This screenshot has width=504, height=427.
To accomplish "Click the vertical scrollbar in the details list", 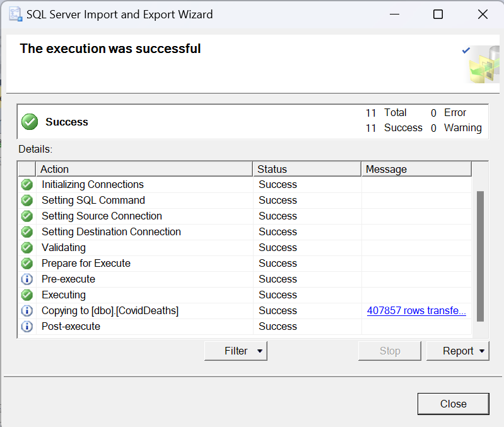I will point(480,255).
